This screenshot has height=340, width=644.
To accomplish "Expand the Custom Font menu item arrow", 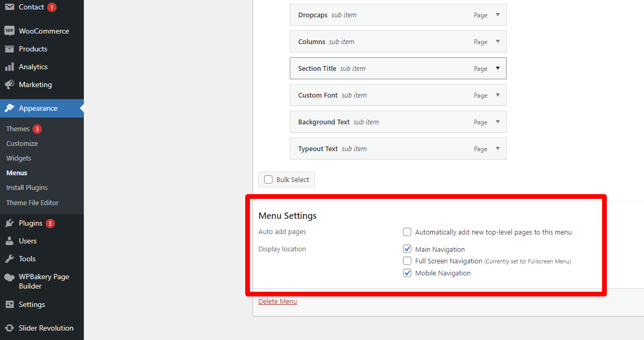I will click(498, 95).
